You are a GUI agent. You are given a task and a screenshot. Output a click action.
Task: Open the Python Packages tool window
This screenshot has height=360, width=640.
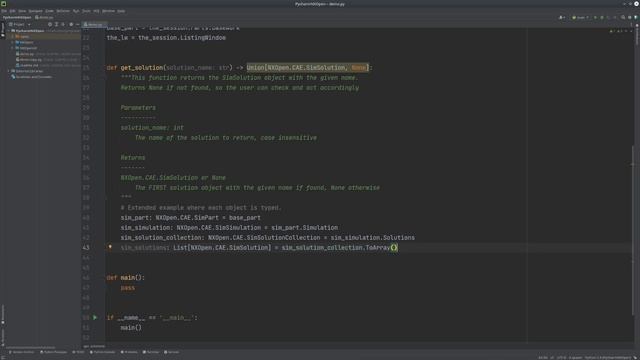point(53,352)
